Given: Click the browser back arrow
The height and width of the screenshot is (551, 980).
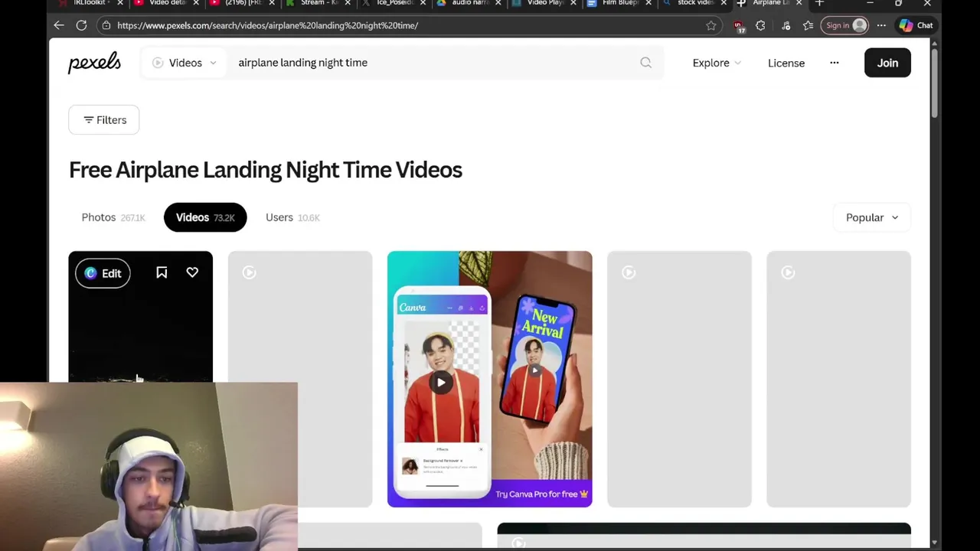Looking at the screenshot, I should 59,25.
